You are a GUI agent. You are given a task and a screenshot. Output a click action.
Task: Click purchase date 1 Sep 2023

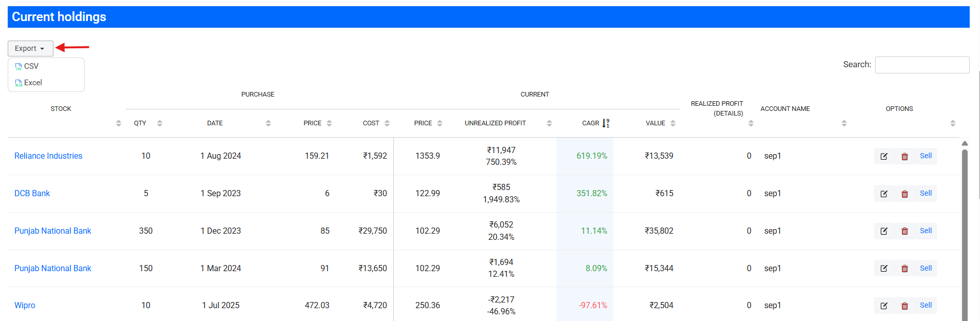[x=221, y=193]
